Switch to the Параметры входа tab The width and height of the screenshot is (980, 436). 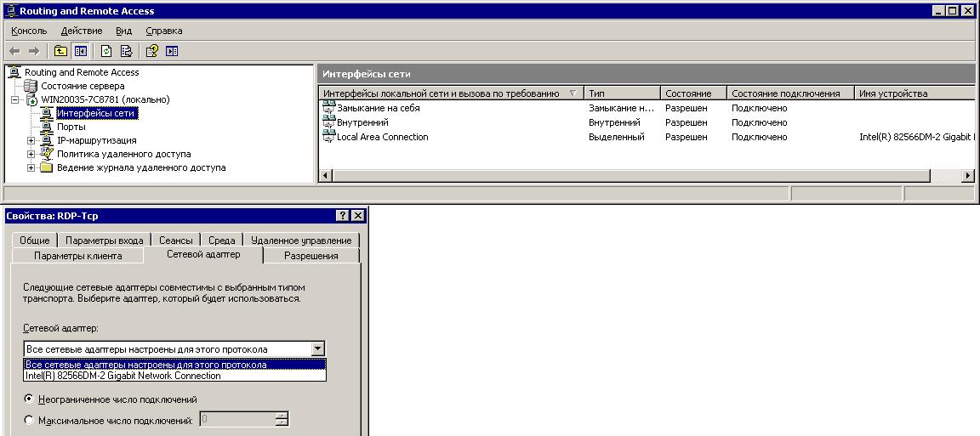click(x=105, y=240)
